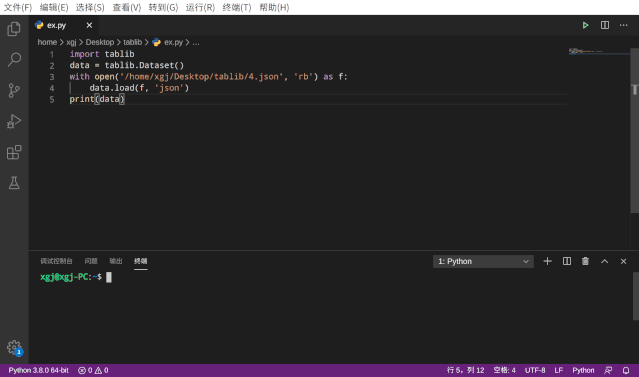The width and height of the screenshot is (639, 377).
Task: Switch to the 终端 panel tab
Action: coord(141,261)
